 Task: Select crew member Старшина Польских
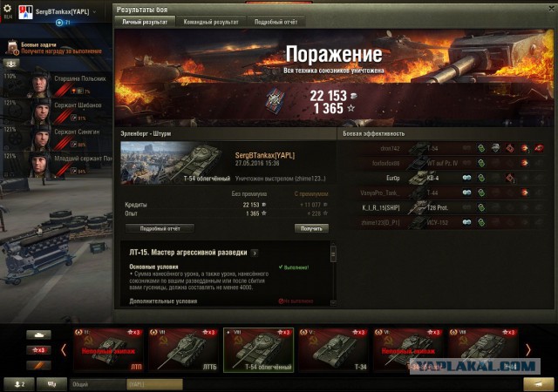(x=57, y=84)
